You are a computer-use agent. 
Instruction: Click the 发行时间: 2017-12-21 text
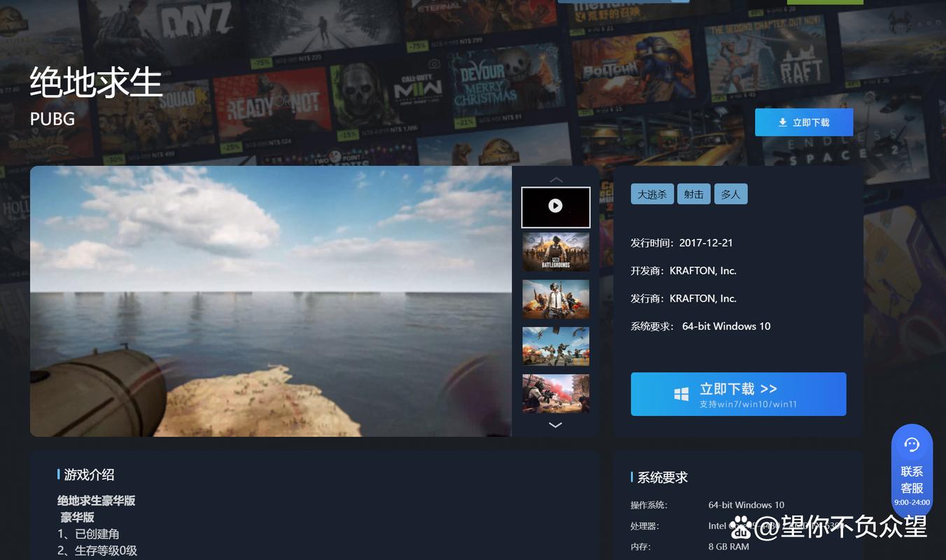(681, 243)
